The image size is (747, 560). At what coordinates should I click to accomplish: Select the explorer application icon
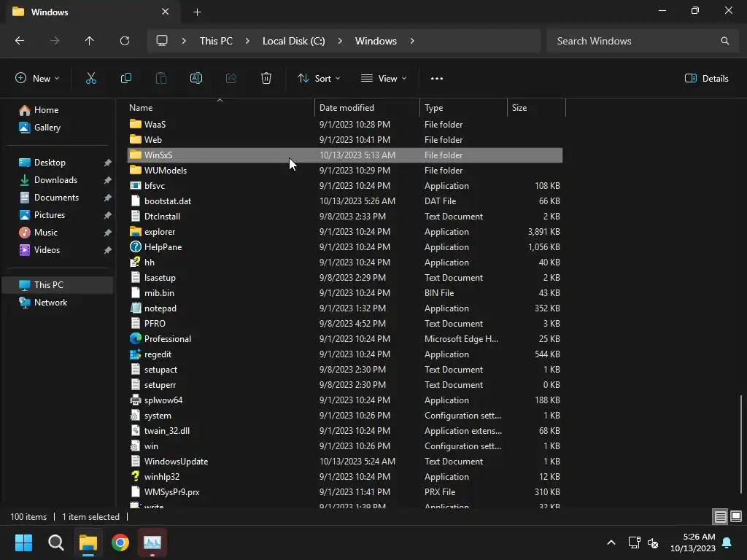[136, 231]
